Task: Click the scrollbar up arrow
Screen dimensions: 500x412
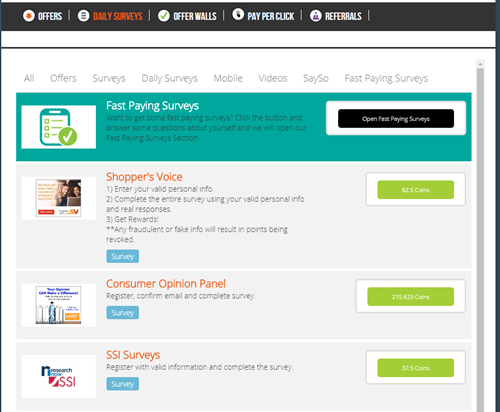Action: (x=480, y=64)
